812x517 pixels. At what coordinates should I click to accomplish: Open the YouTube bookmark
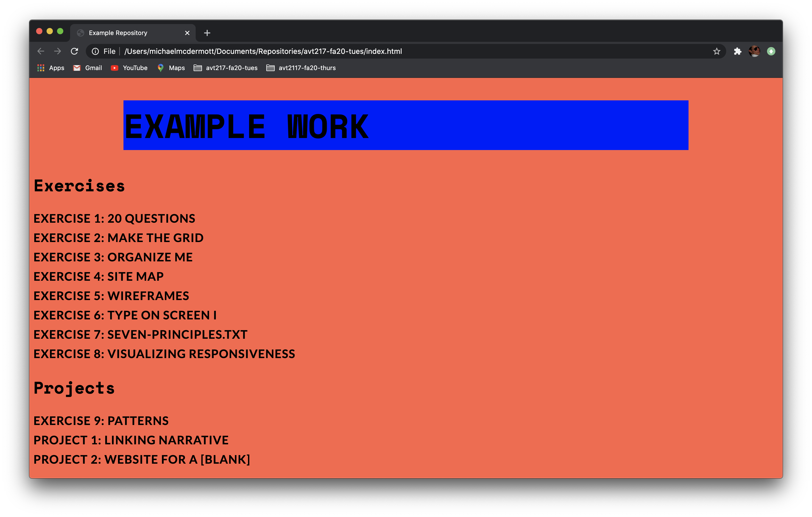[x=129, y=68]
